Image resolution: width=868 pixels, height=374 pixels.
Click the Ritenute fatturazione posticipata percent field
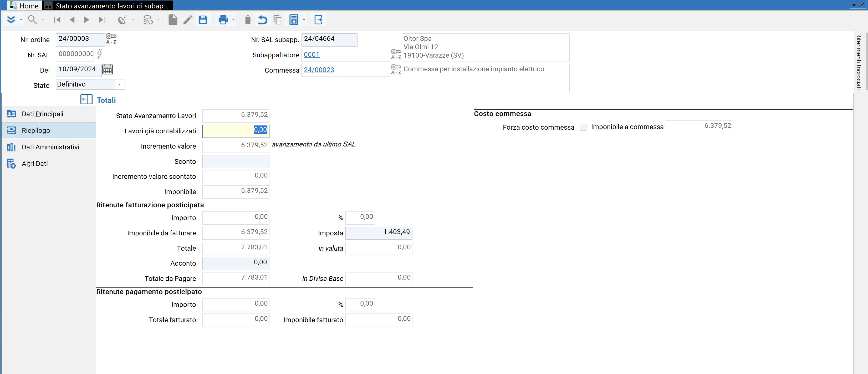(x=360, y=218)
